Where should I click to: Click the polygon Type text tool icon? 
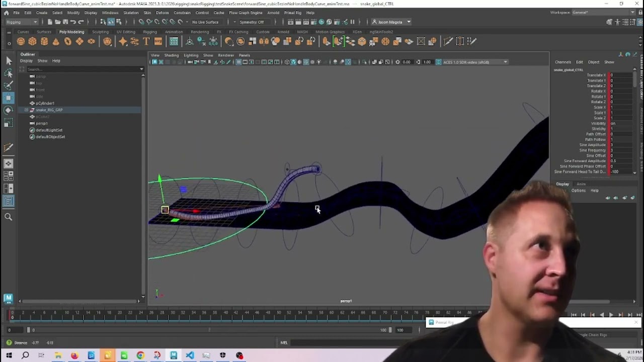point(146,41)
